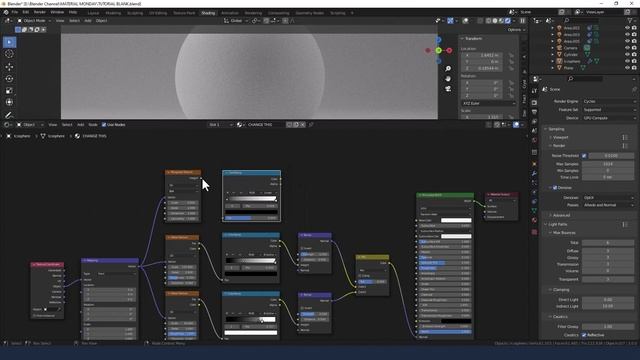Open Feature Set dropdown
Image resolution: width=640 pixels, height=360 pixels.
[609, 109]
